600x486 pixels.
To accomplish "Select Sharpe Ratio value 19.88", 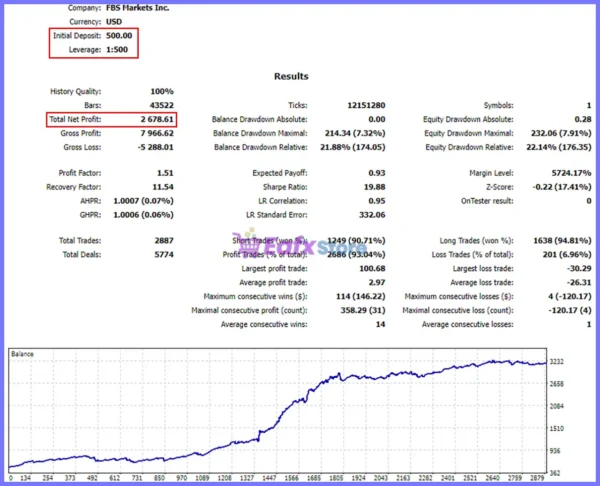I will coord(374,187).
